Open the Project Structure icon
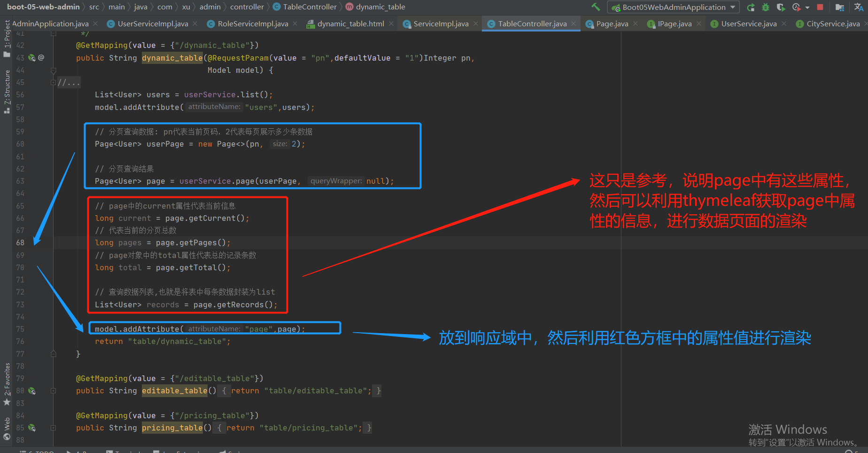The image size is (868, 453). point(840,7)
